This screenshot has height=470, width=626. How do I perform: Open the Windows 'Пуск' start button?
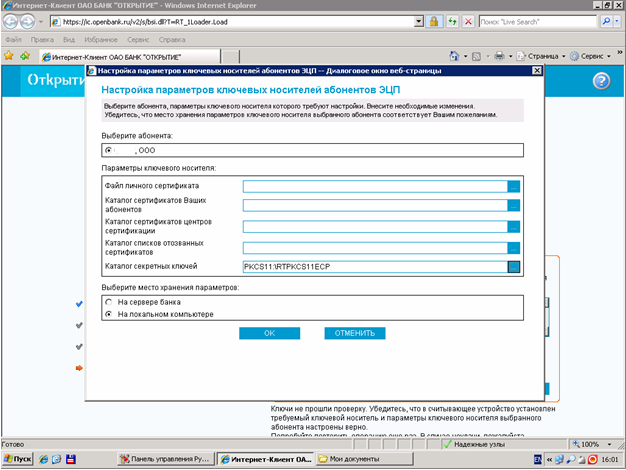(17, 459)
